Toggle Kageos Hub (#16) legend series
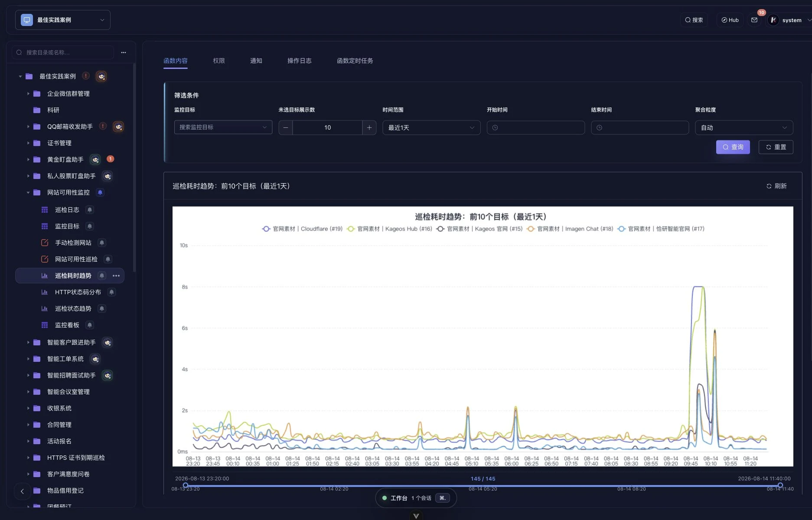The height and width of the screenshot is (520, 812). click(x=389, y=229)
